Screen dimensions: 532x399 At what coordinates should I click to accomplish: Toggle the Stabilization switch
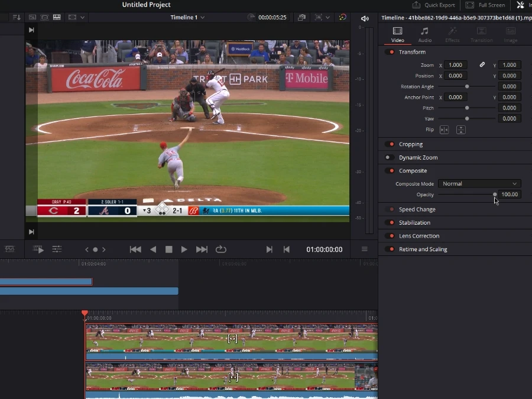coord(390,223)
